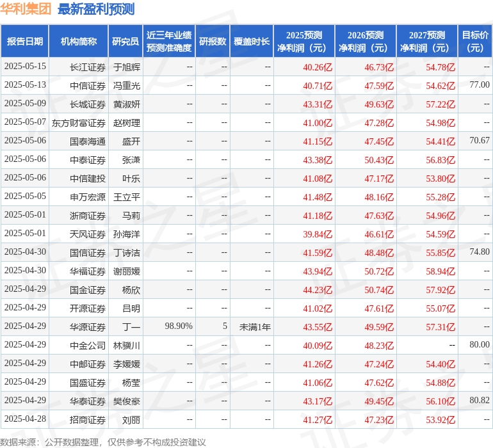
Task: Sort by the 机构简称 column header
Action: pos(79,42)
